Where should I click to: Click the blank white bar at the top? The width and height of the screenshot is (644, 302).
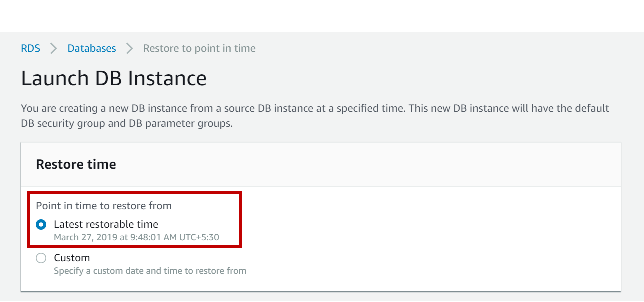point(322,16)
